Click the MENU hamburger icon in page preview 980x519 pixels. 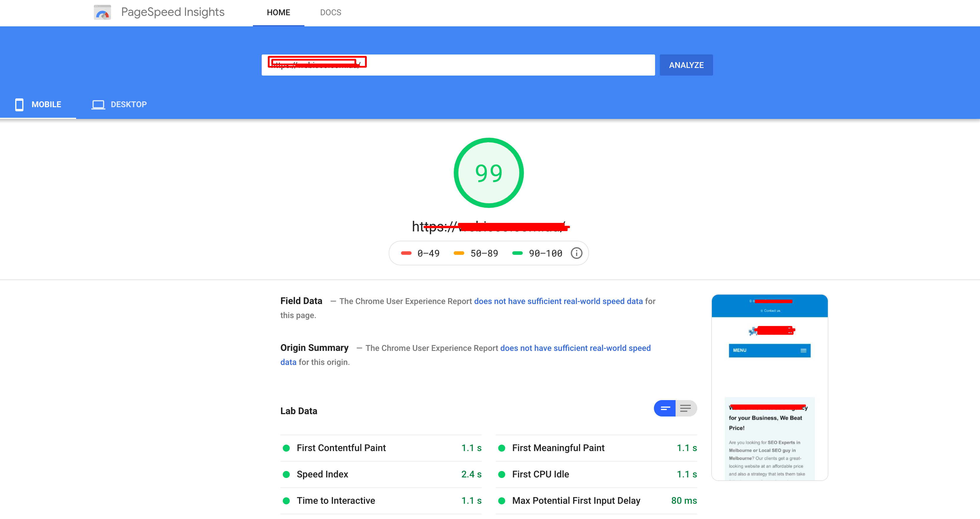803,350
